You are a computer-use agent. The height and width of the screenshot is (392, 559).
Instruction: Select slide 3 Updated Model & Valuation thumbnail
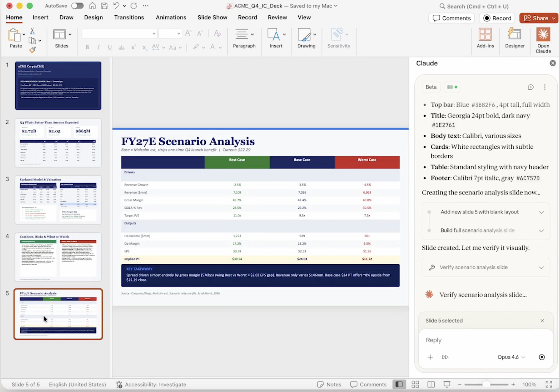(58, 200)
